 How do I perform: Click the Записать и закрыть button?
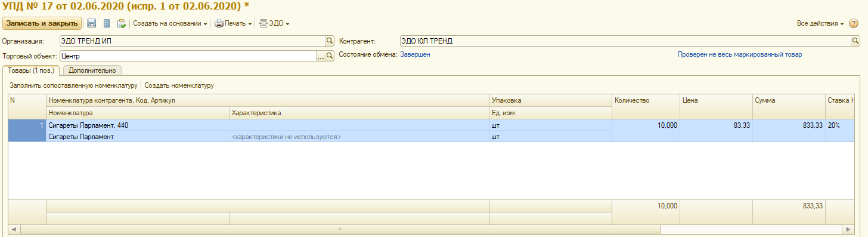pos(42,23)
